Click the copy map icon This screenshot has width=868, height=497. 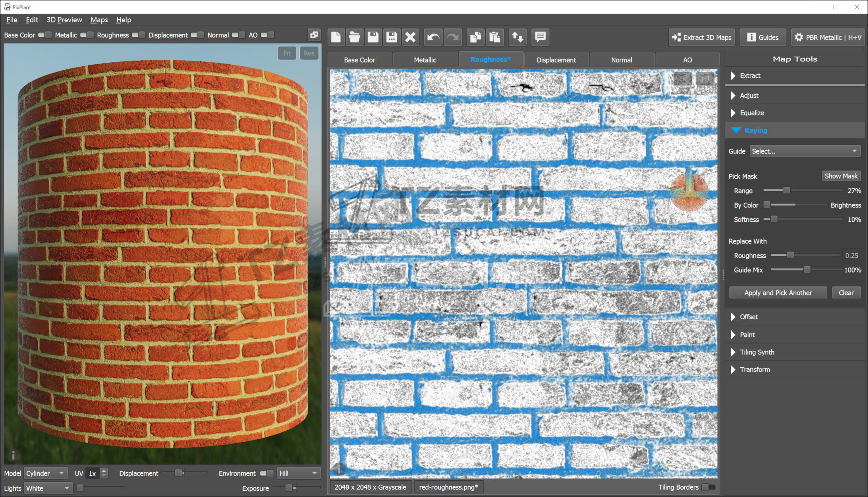pyautogui.click(x=475, y=37)
